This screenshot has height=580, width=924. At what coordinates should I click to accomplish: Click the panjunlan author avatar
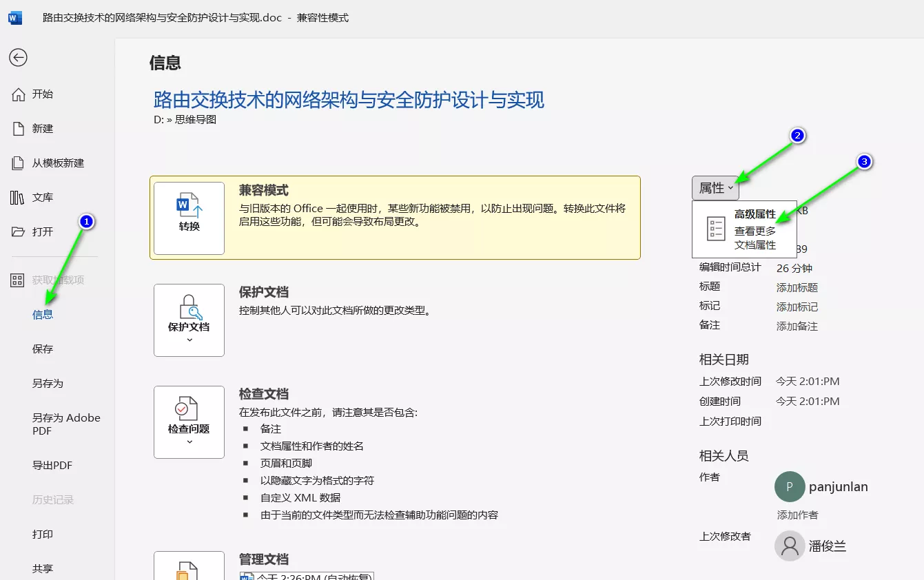[790, 487]
